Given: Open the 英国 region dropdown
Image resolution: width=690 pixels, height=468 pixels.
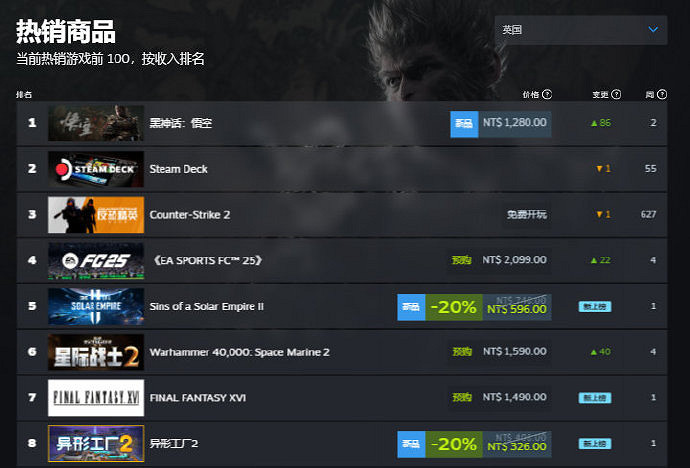Looking at the screenshot, I should 580,30.
